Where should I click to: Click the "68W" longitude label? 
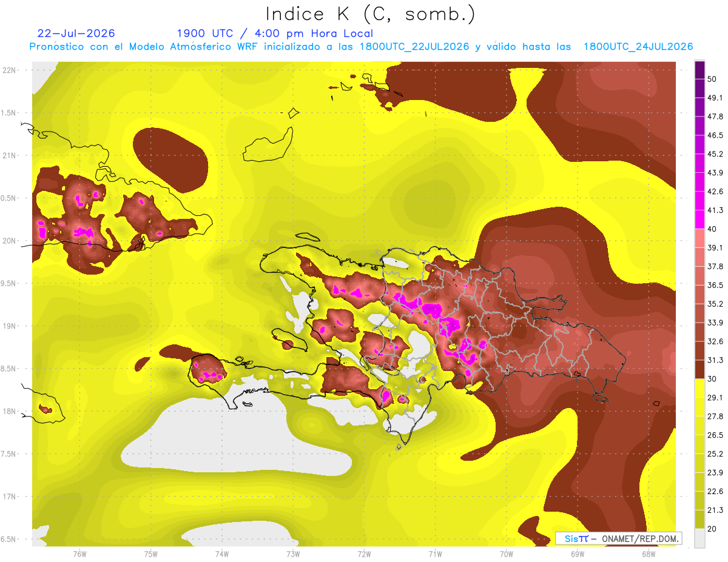point(649,554)
